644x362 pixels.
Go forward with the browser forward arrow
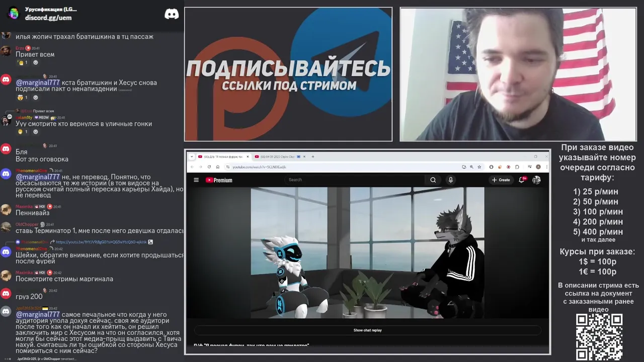coord(200,167)
